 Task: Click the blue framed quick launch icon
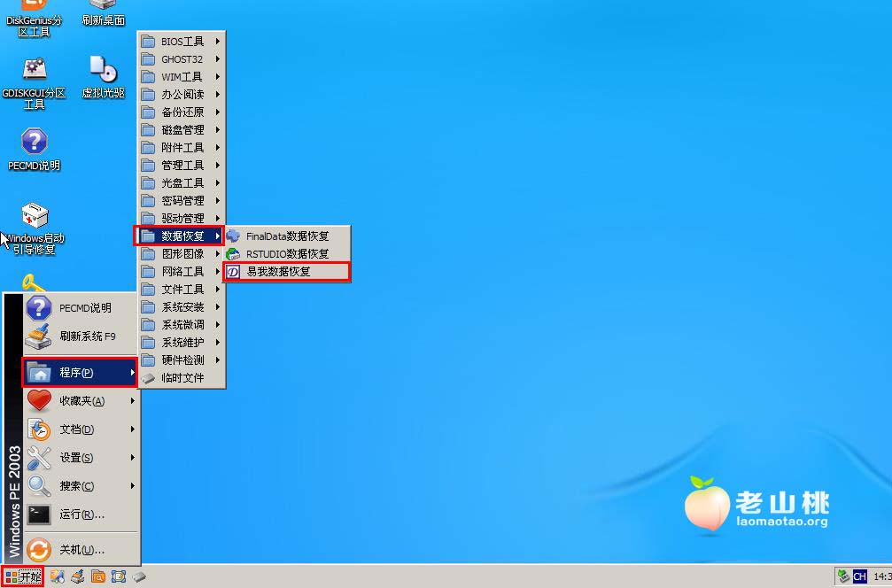[x=119, y=576]
